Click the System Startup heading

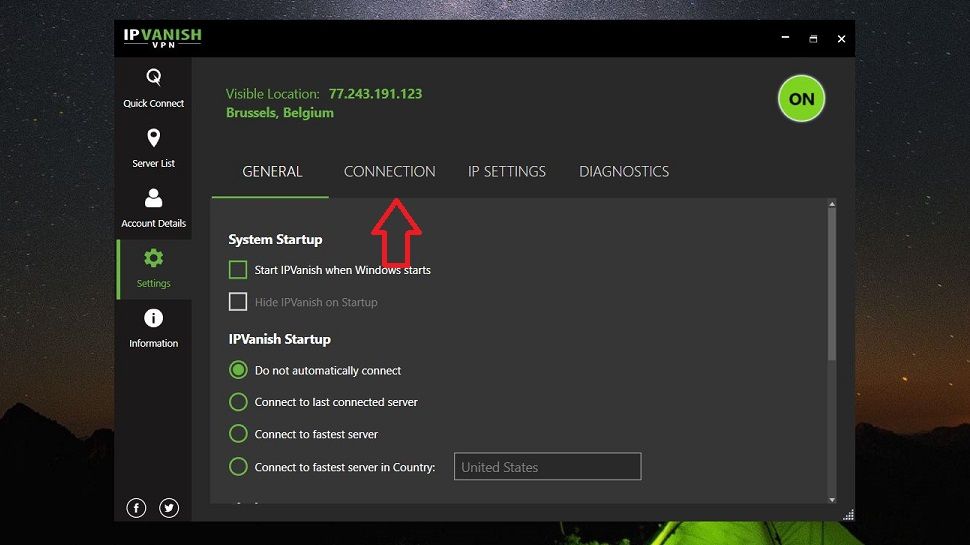click(275, 239)
